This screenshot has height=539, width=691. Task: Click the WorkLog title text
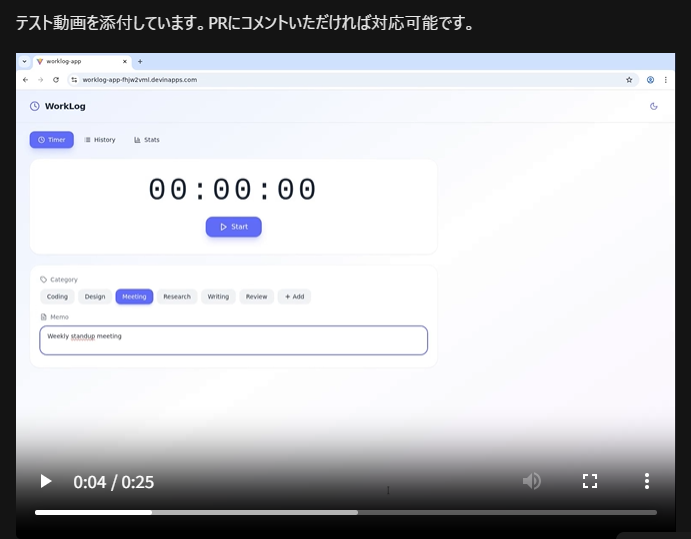[65, 106]
